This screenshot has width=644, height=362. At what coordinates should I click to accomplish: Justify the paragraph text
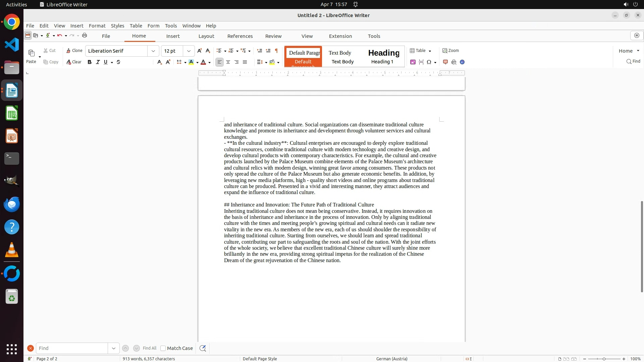pyautogui.click(x=245, y=62)
